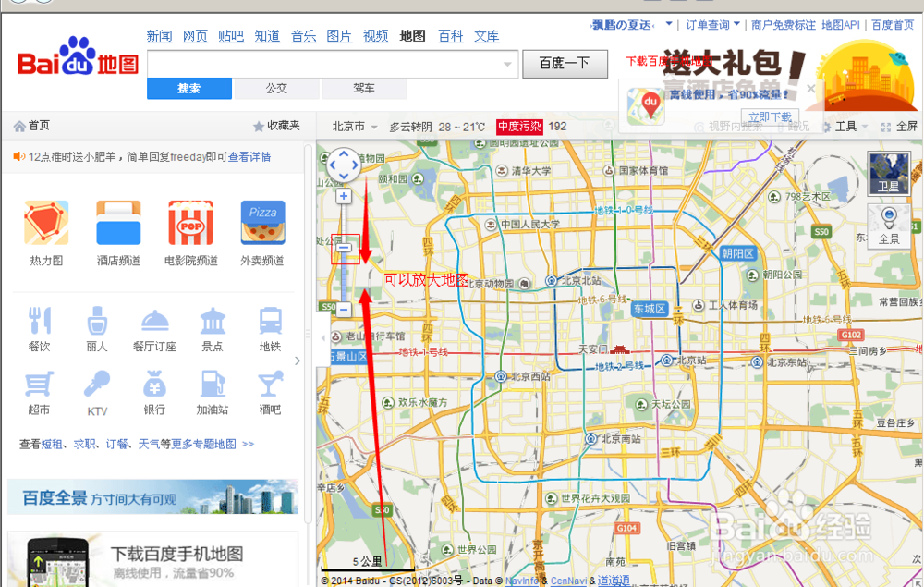Select the 景点 attractions icon

coord(213,321)
